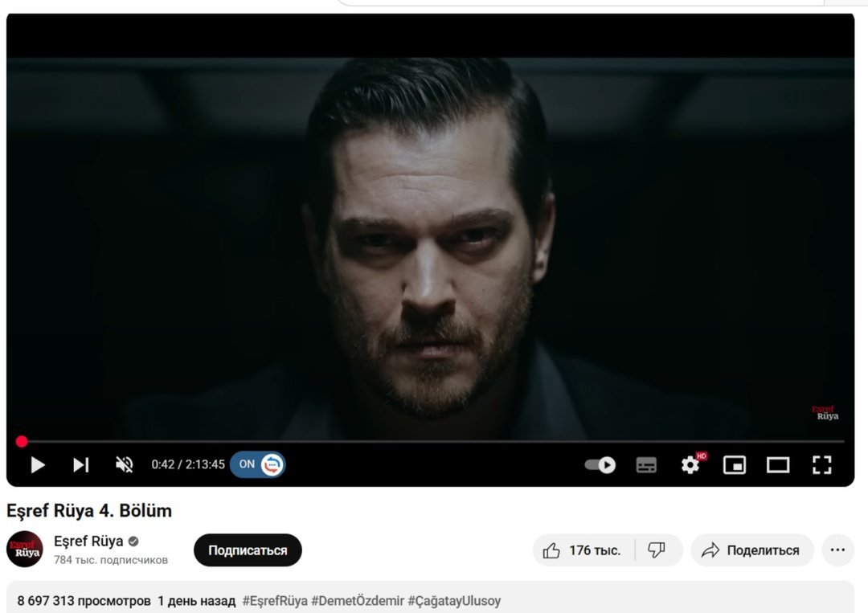Screen dimensions: 868x613
Task: Enter fullscreen mode
Action: pos(822,465)
